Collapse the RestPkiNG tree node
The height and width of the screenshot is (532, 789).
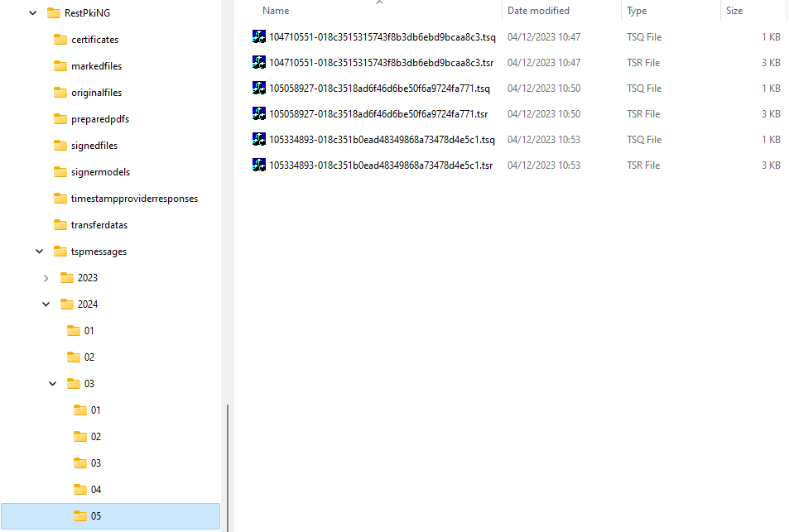[31, 12]
